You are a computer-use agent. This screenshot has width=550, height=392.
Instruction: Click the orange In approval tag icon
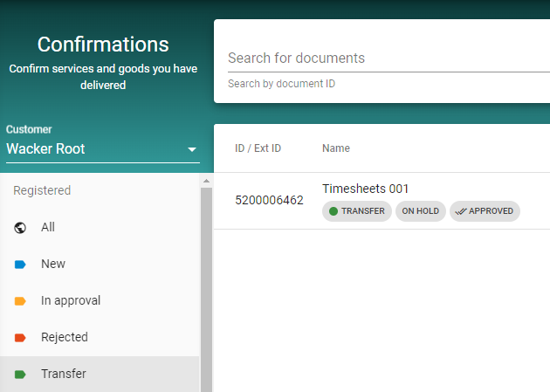(x=21, y=300)
